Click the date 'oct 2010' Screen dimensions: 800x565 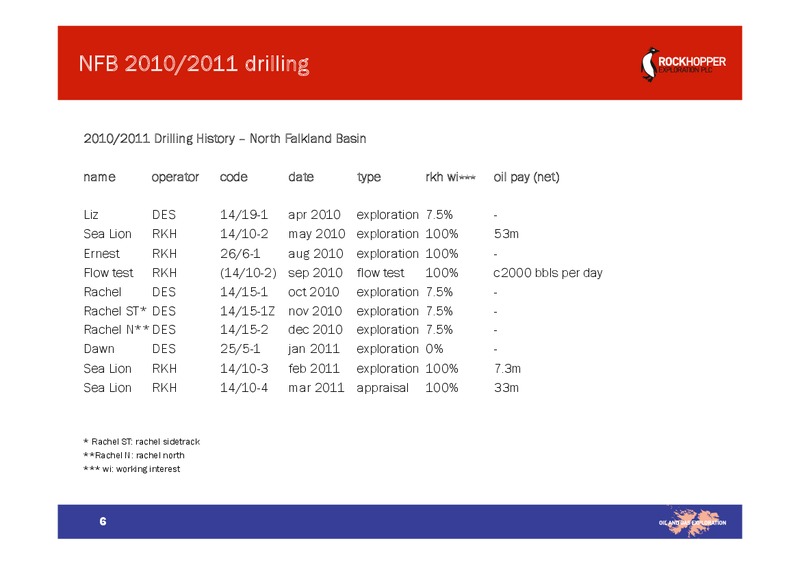coord(314,292)
